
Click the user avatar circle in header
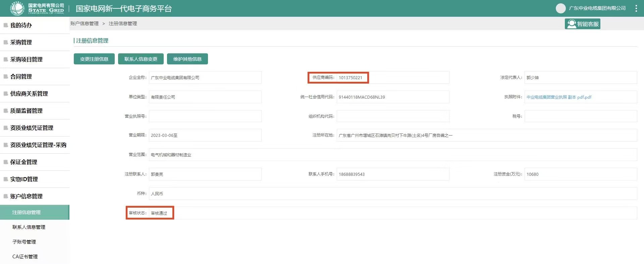click(560, 8)
